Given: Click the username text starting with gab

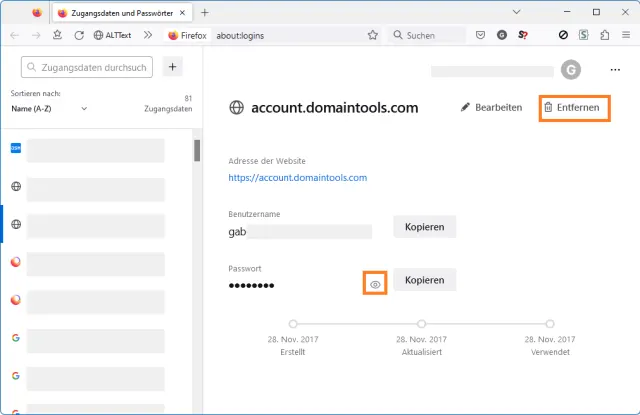Looking at the screenshot, I should coord(237,232).
